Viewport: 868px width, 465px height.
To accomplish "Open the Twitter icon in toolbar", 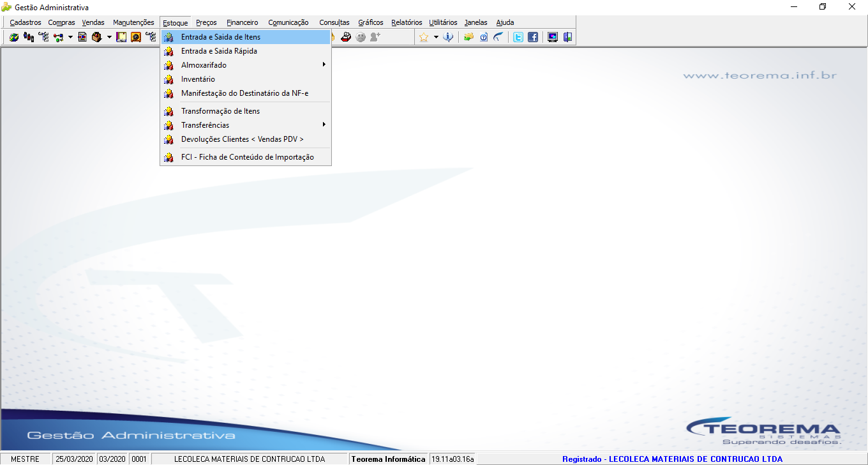I will (518, 37).
